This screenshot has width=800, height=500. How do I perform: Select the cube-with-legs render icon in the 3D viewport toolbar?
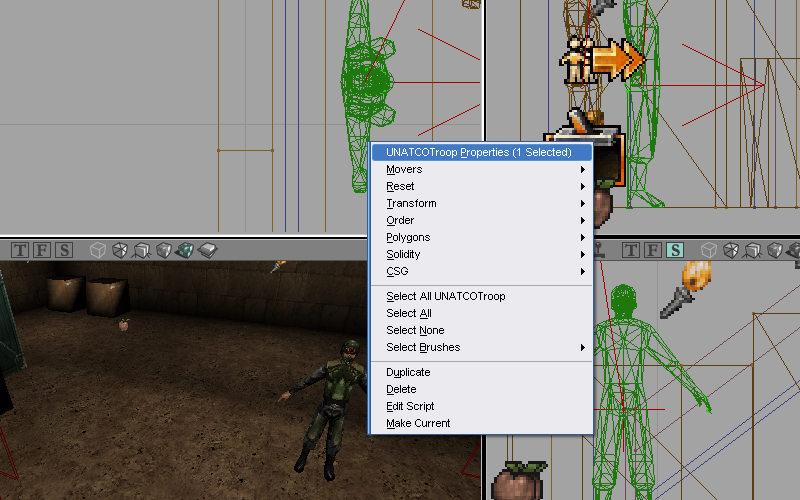pos(141,250)
